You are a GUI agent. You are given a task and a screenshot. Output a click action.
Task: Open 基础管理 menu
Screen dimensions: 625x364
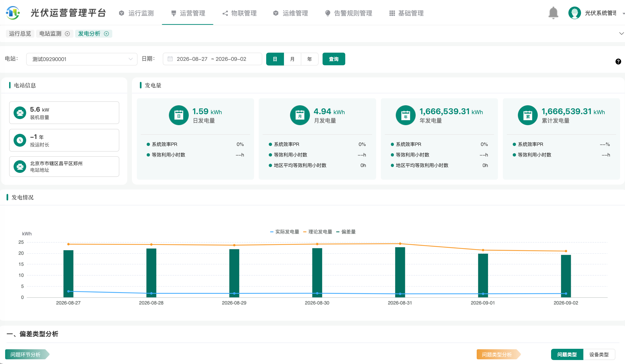click(407, 13)
